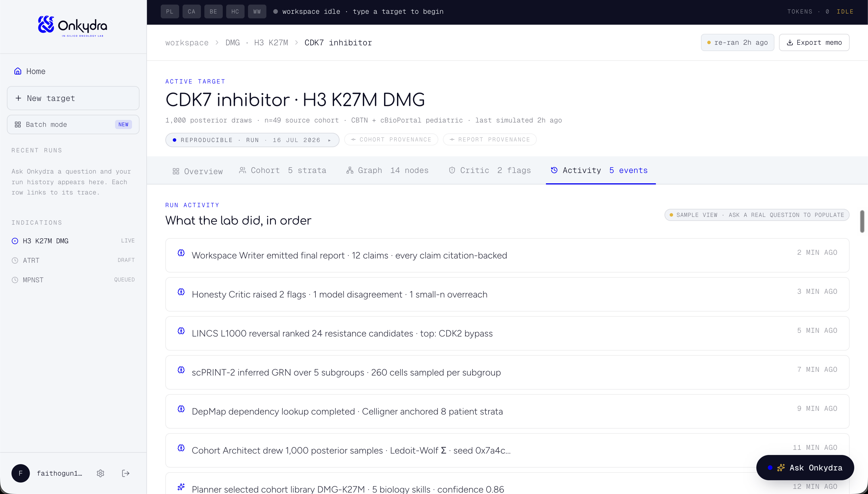Click the Graph network icon
Image resolution: width=868 pixels, height=494 pixels.
tap(350, 170)
